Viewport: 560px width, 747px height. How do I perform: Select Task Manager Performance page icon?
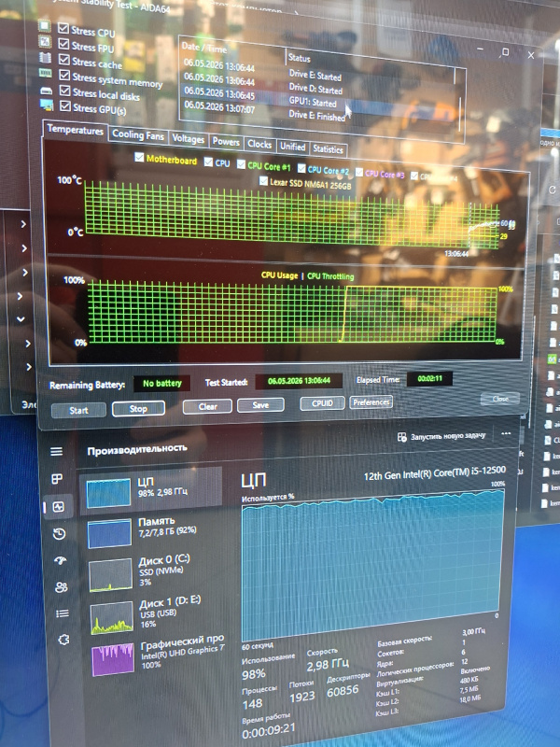point(59,507)
